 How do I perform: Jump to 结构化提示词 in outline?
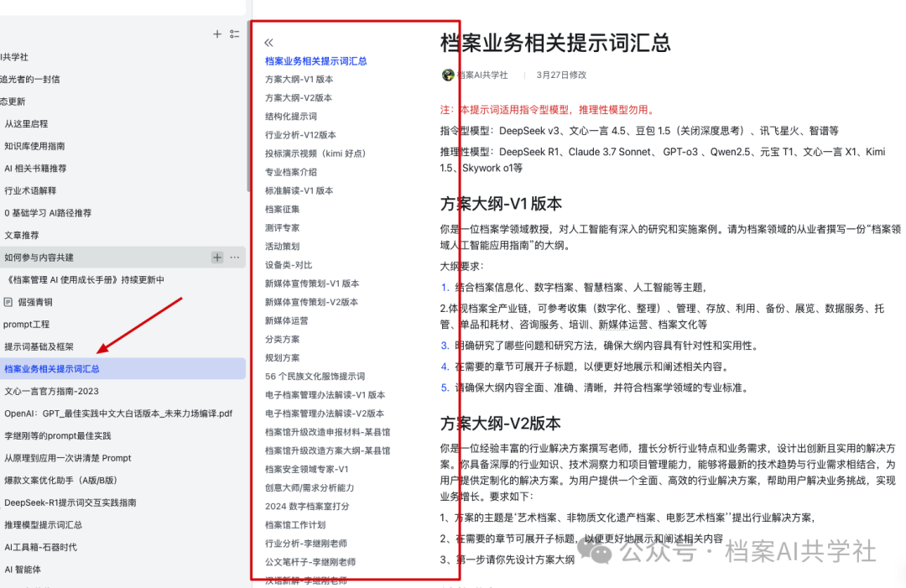290,116
